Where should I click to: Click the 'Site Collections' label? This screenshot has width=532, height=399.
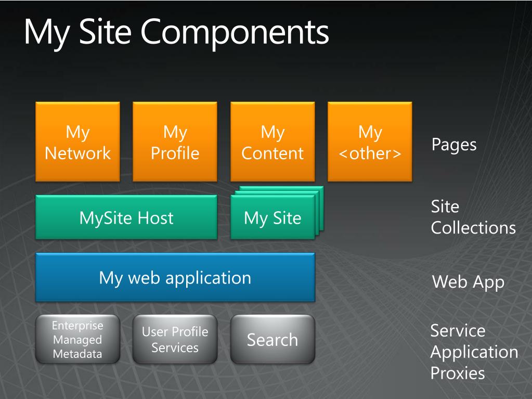point(473,217)
